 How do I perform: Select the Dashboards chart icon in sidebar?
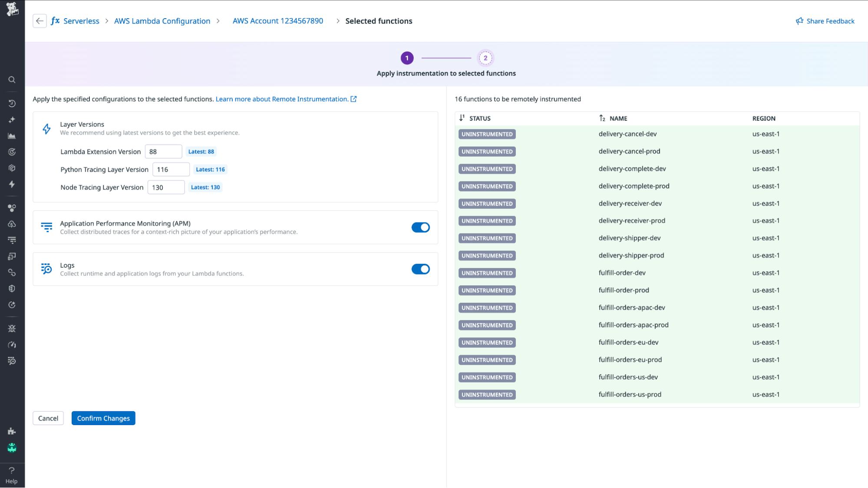(12, 135)
